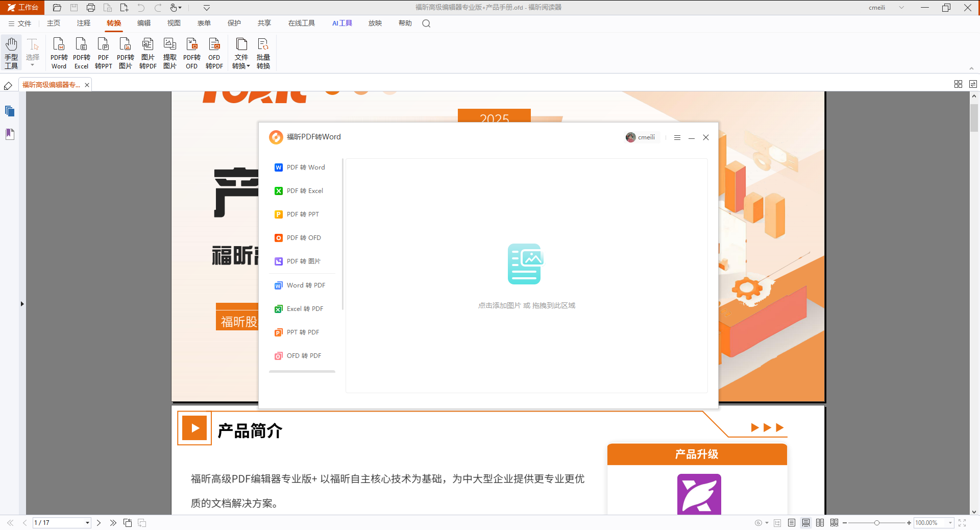Click PDF转Excel in the ribbon

pyautogui.click(x=81, y=53)
